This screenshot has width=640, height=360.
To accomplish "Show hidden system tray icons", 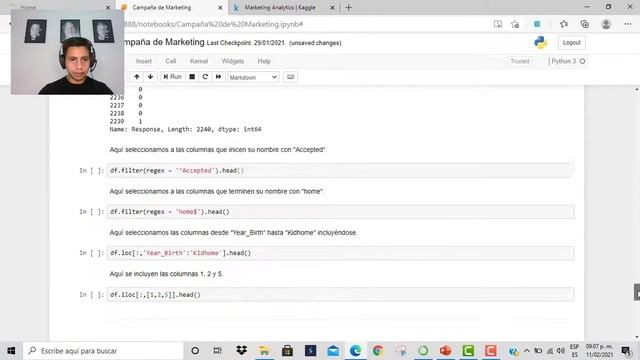I will tap(527, 351).
